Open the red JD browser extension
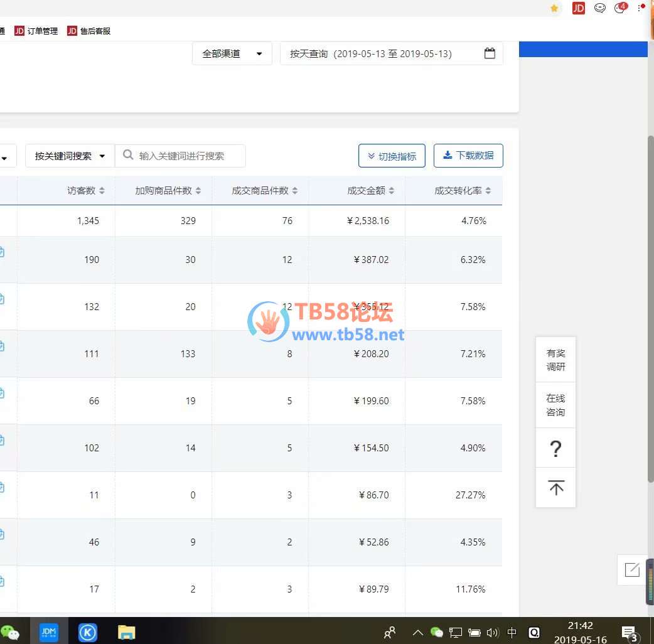654x644 pixels. 578,8
